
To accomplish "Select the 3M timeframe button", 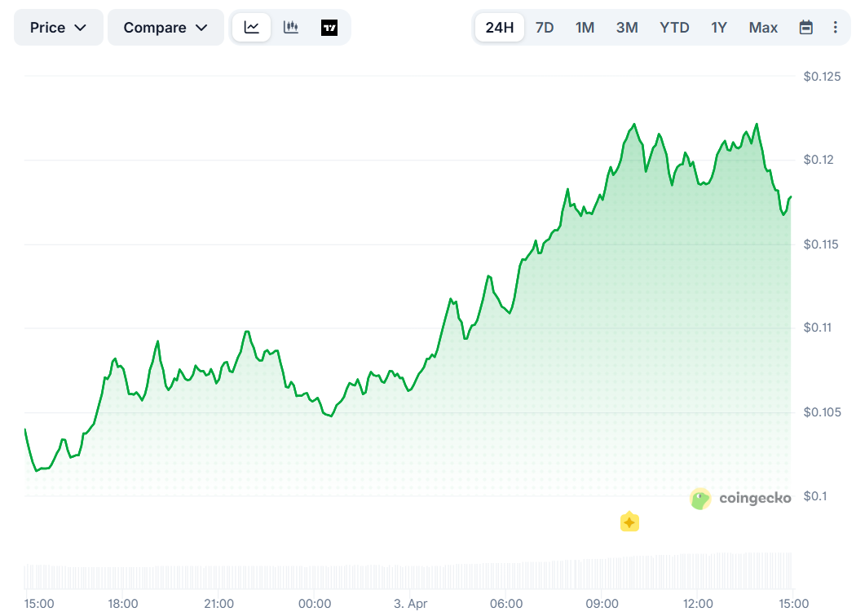I will 627,27.
